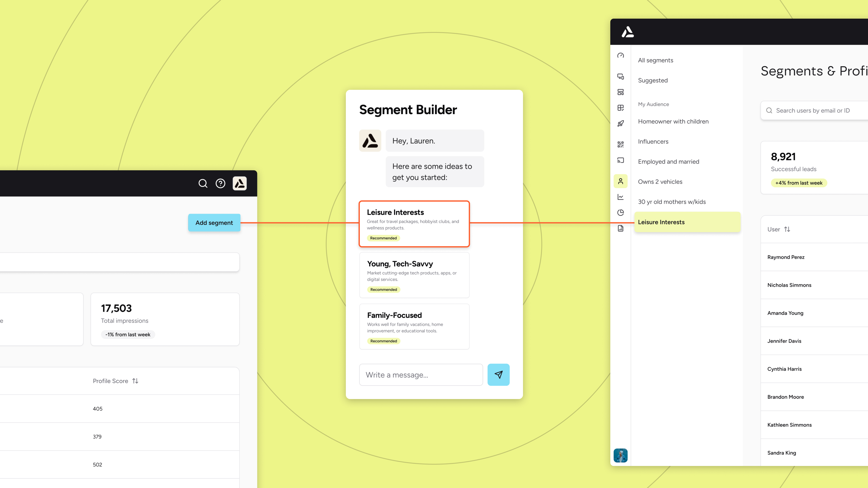The image size is (868, 488).
Task: Click the QR code sidebar icon
Action: coord(620,144)
